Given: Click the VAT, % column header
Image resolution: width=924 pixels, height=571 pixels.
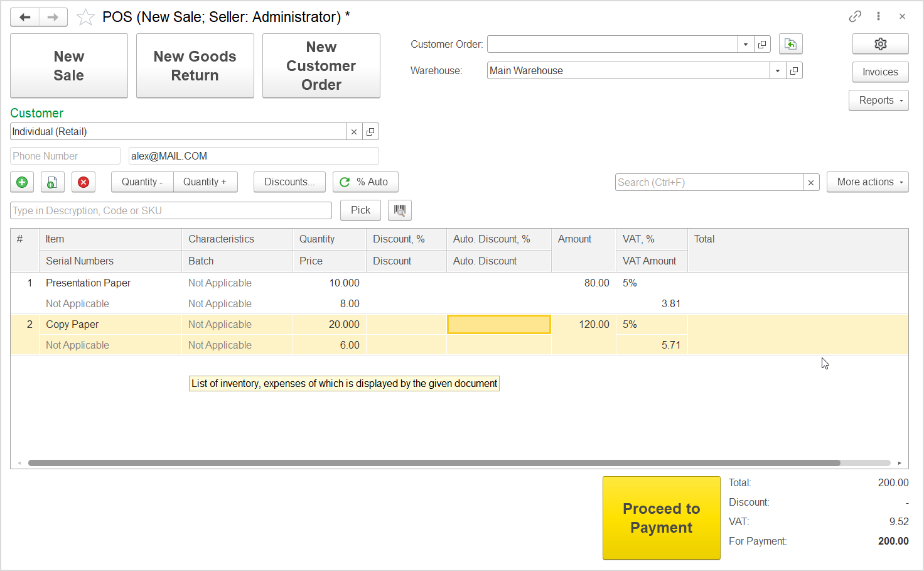Looking at the screenshot, I should 652,239.
